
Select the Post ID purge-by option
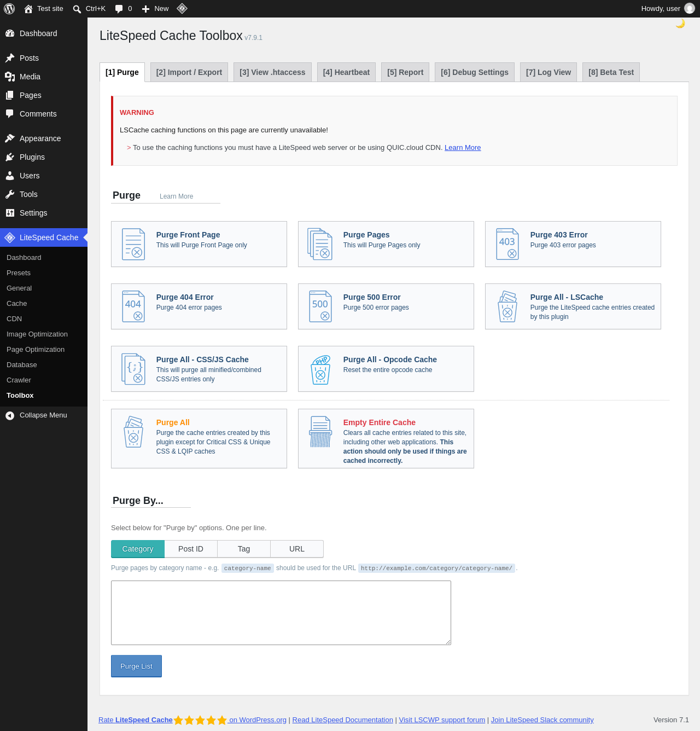click(x=191, y=549)
